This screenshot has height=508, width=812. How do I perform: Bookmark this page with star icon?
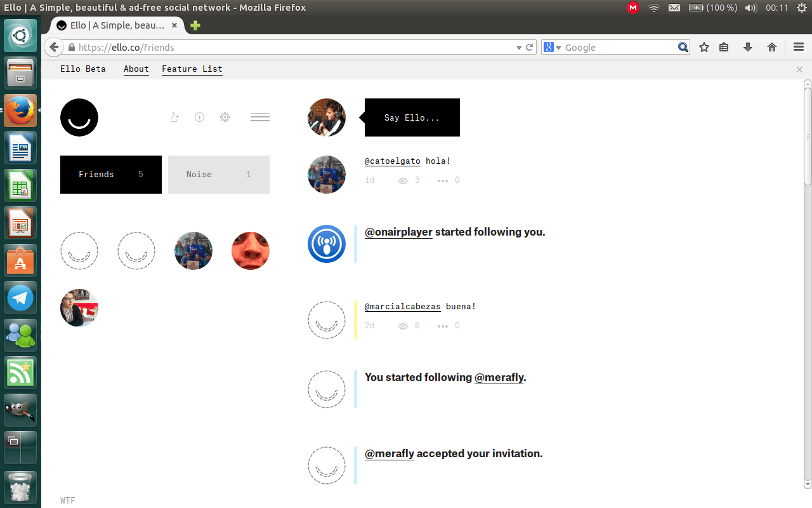[x=704, y=47]
